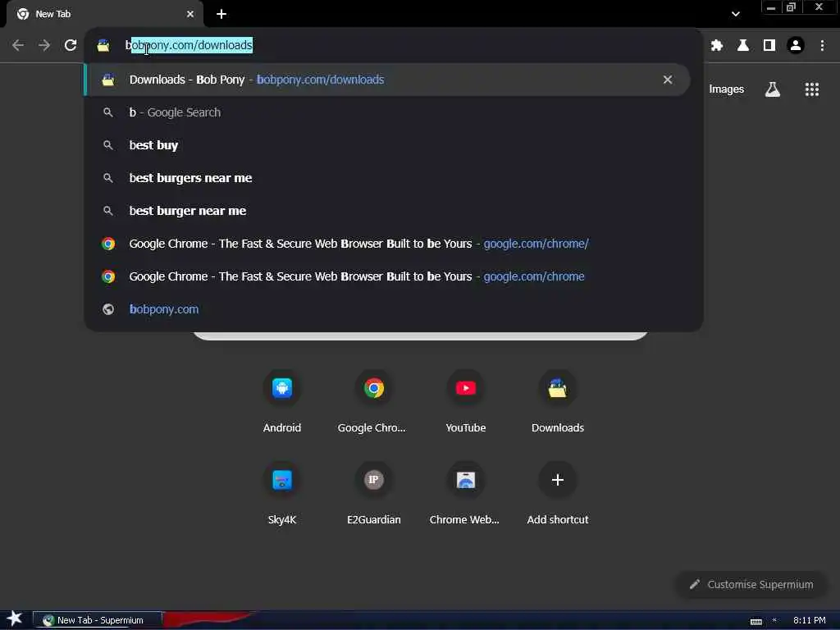Remove the Downloads - Bob Pony suggestion
Viewport: 840px width, 630px height.
pos(668,80)
